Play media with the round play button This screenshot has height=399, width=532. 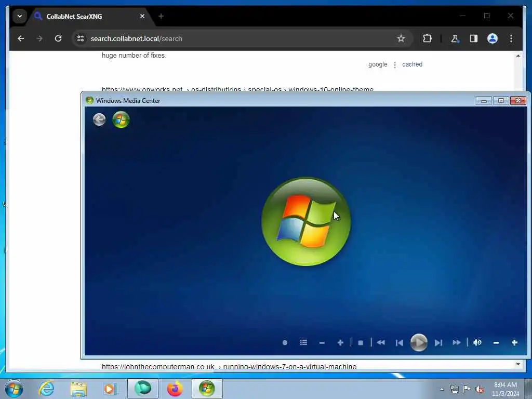(x=419, y=343)
